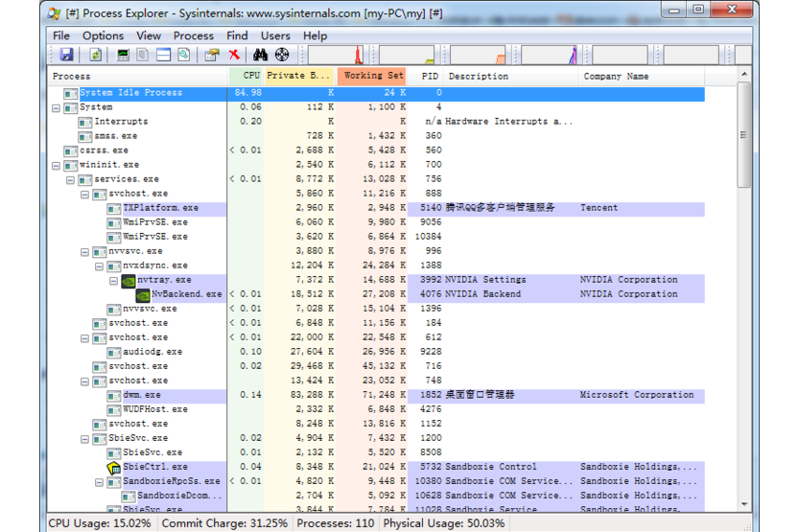
Task: Collapse the services.exe tree node
Action: coord(70,180)
